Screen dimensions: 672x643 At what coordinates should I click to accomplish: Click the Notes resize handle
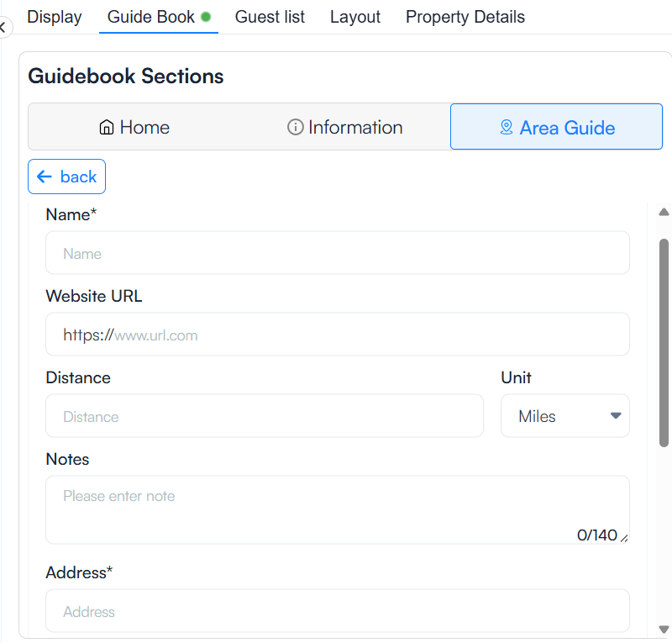click(x=624, y=538)
